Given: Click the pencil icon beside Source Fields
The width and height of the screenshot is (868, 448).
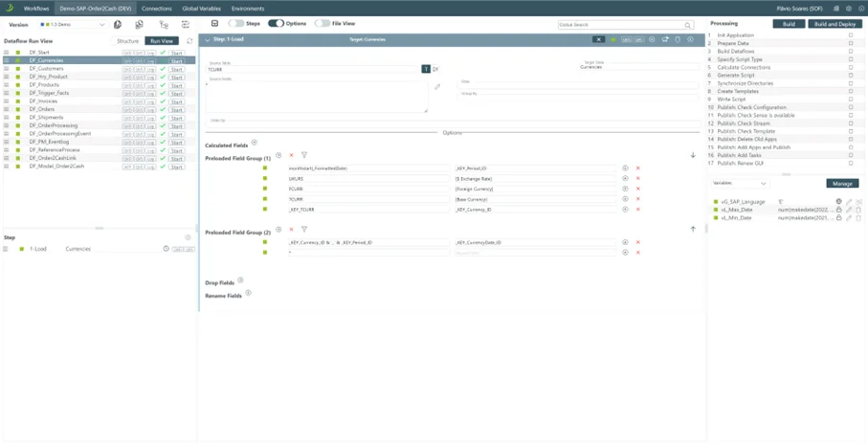Looking at the screenshot, I should (437, 87).
